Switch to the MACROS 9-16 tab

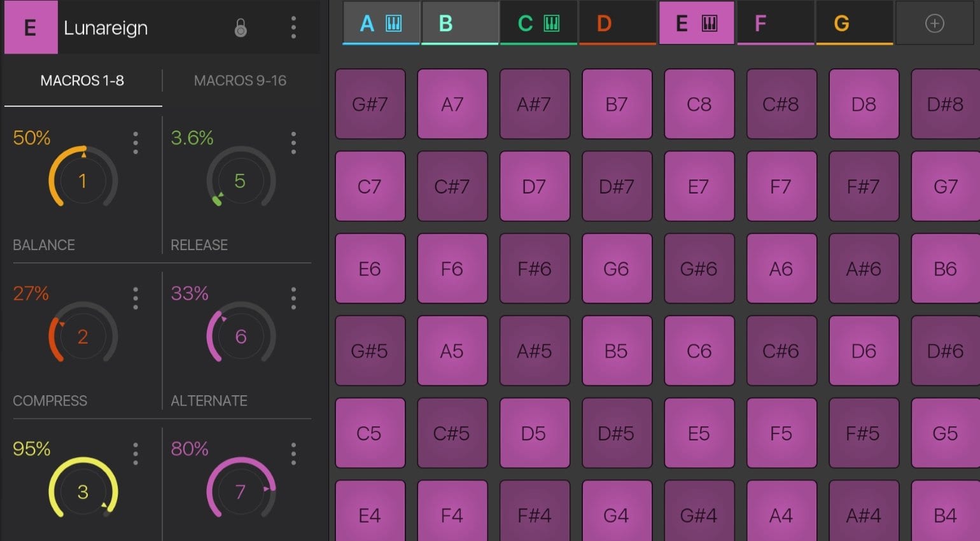coord(240,81)
